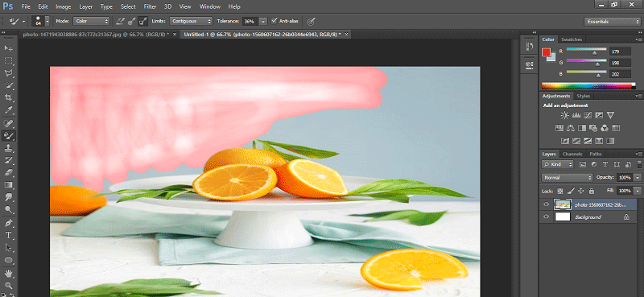Screen dimensions: 644x297
Task: Hide the Background layer
Action: [546, 217]
